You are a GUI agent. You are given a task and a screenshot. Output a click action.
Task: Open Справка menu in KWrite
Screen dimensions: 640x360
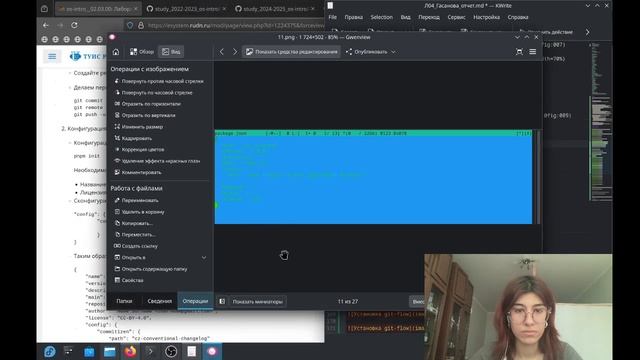[518, 17]
